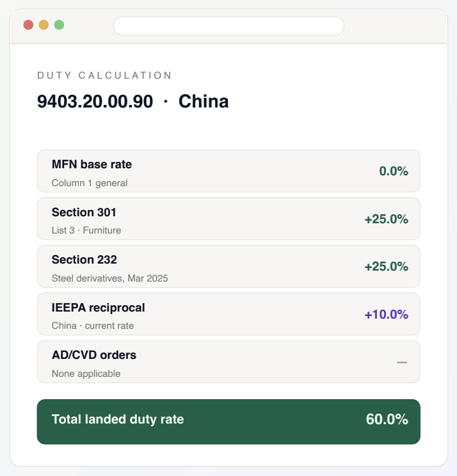Image resolution: width=457 pixels, height=476 pixels.
Task: Click the China · current rate subtitle
Action: click(93, 326)
